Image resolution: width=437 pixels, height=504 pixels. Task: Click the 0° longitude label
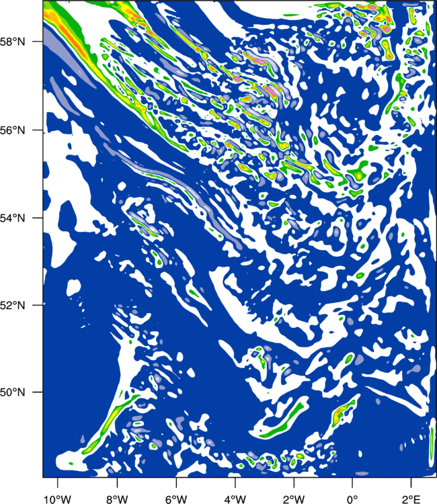click(352, 499)
